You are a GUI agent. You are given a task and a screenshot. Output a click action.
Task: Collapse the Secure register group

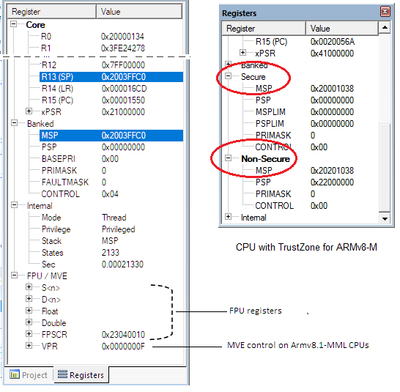228,76
